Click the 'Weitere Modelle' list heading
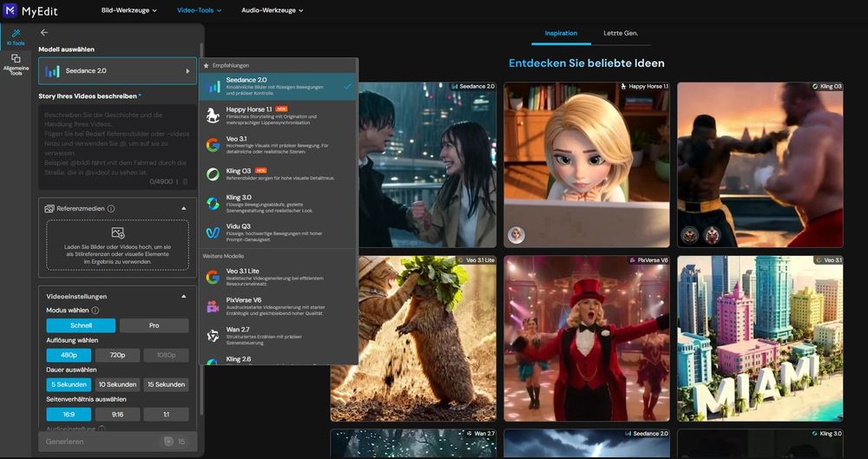Image resolution: width=868 pixels, height=459 pixels. pos(223,256)
